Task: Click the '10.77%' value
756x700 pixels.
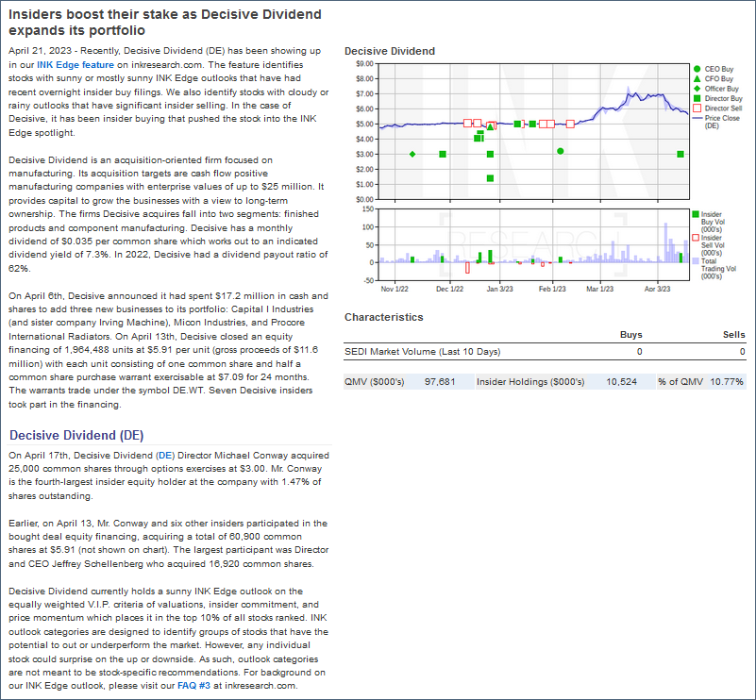Action: [x=727, y=382]
